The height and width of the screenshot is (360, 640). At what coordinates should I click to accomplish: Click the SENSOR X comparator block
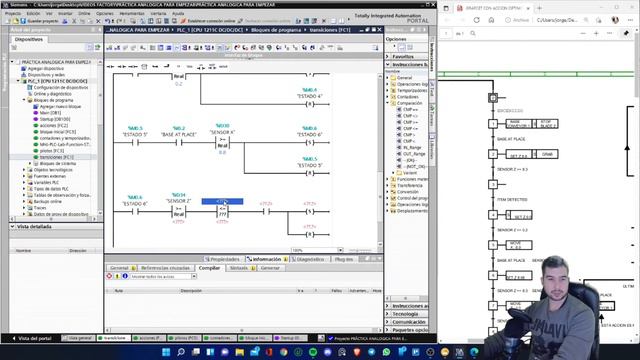tap(222, 143)
